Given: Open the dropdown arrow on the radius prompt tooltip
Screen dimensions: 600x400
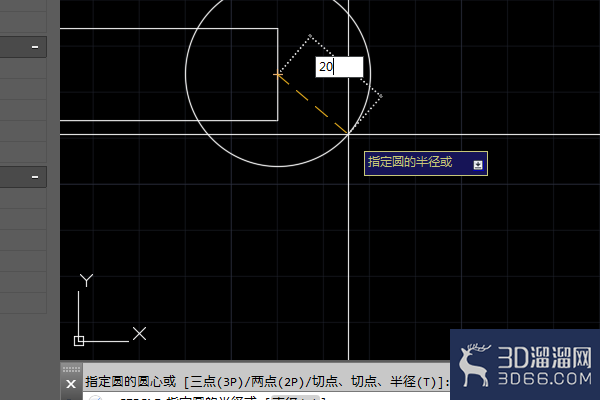Looking at the screenshot, I should [478, 165].
